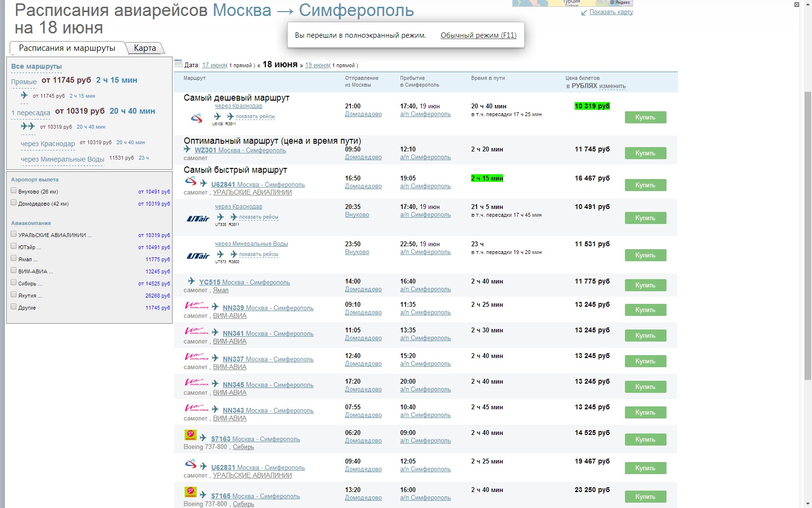The width and height of the screenshot is (812, 508).
Task: Click Купить for the 10 319 руб route
Action: [x=645, y=118]
